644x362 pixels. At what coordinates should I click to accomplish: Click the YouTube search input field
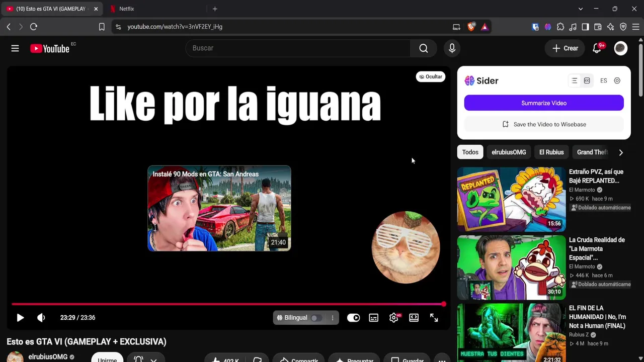(x=298, y=48)
